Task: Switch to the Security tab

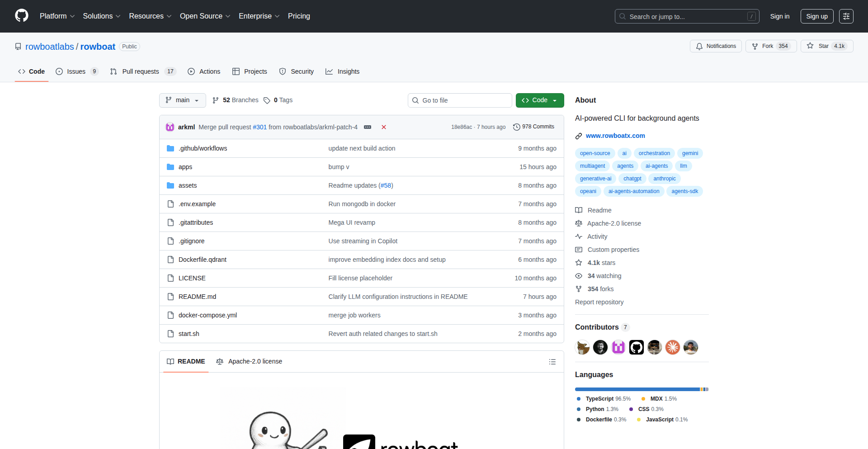Action: pyautogui.click(x=297, y=71)
